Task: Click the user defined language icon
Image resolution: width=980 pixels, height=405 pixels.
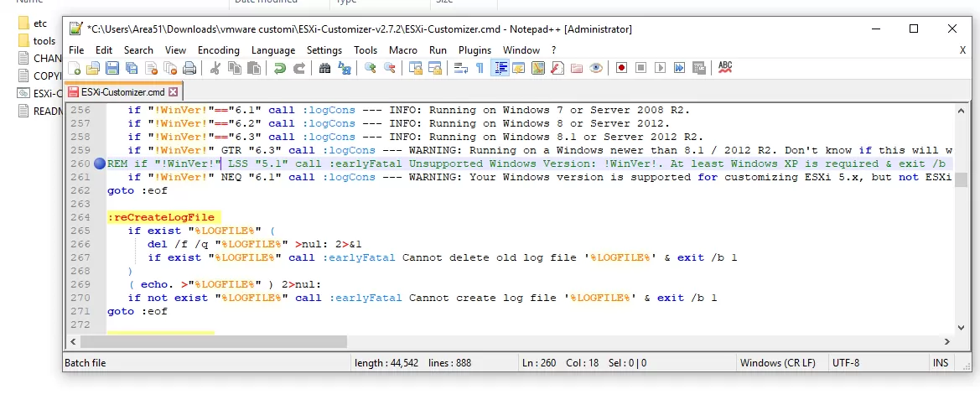Action: (x=519, y=68)
